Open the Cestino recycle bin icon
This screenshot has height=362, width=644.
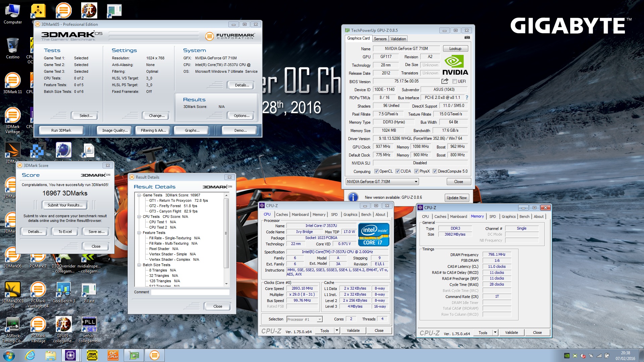pyautogui.click(x=13, y=49)
